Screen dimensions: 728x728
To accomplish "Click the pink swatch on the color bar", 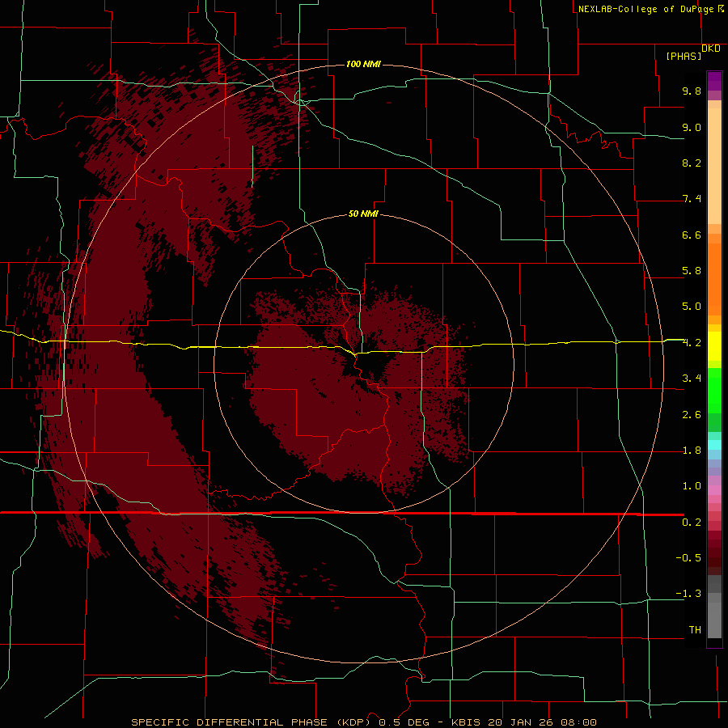I will (714, 490).
